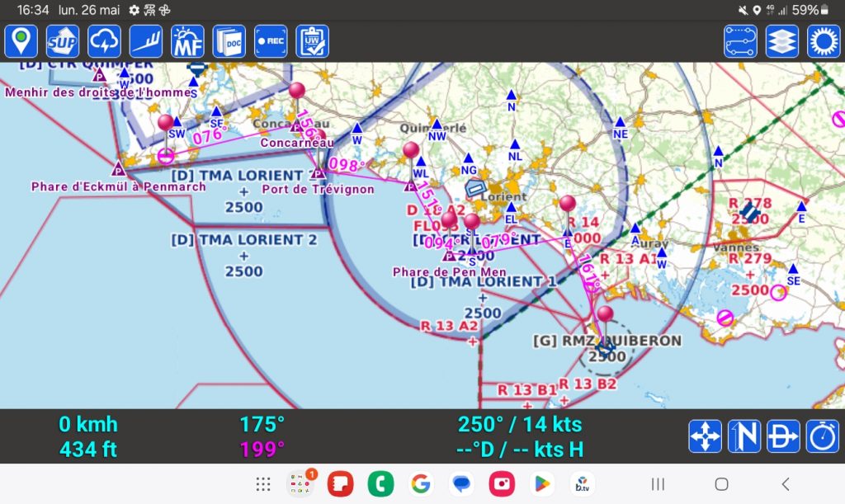Open the MF Météo-France forecast icon
845x504 pixels.
(x=187, y=41)
